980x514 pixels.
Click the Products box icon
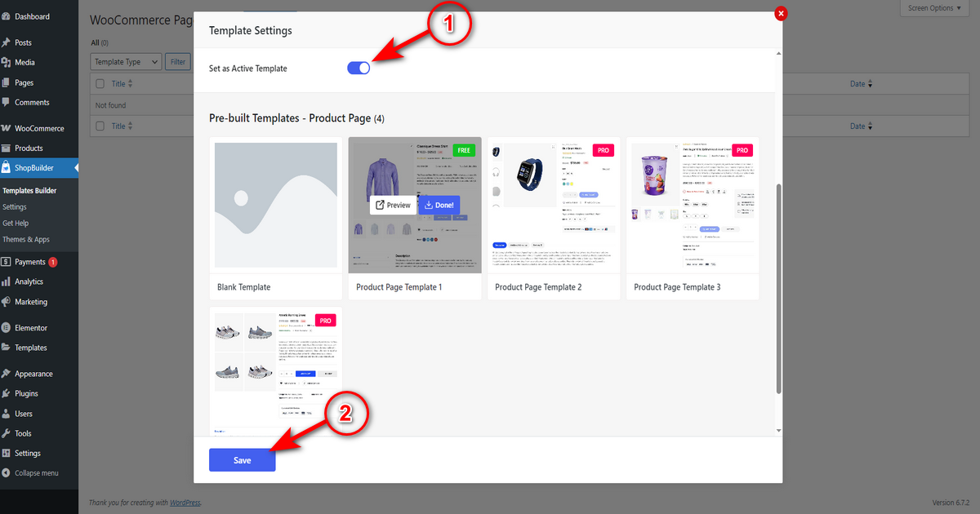pyautogui.click(x=7, y=148)
